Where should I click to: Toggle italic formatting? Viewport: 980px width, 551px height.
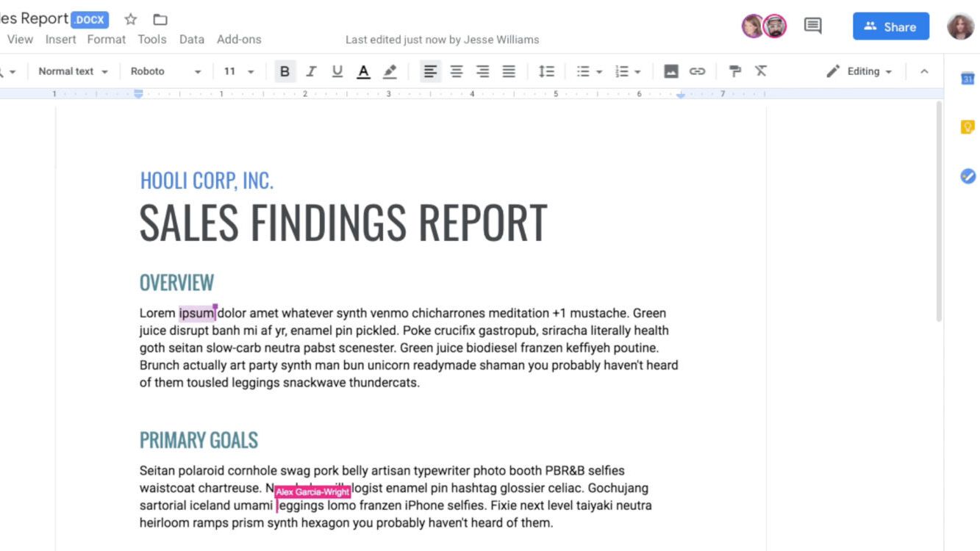pos(311,71)
